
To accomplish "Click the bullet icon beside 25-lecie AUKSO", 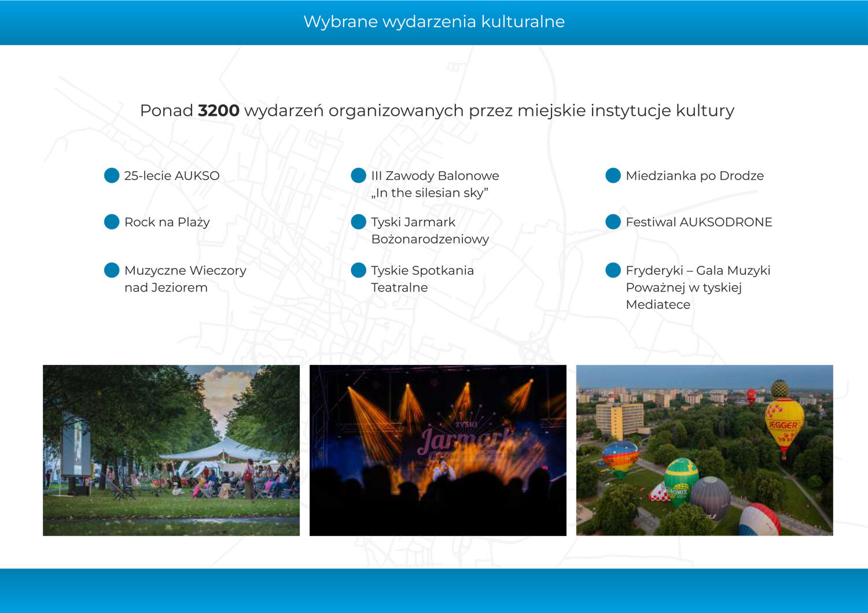I will 111,175.
